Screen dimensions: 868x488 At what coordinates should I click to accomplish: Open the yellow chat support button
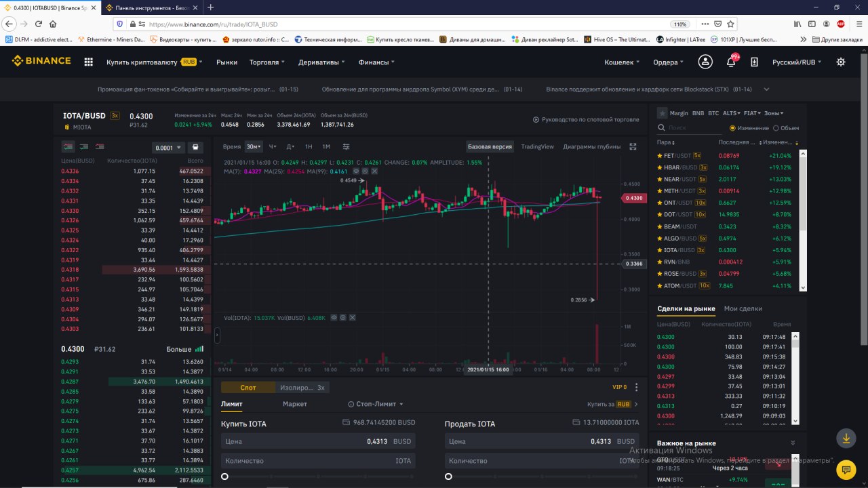(846, 469)
